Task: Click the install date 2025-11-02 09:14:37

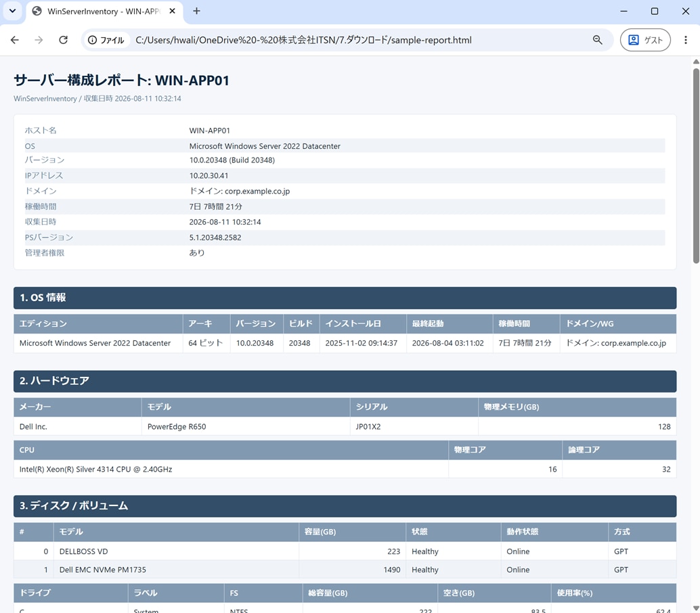Action: click(x=361, y=343)
